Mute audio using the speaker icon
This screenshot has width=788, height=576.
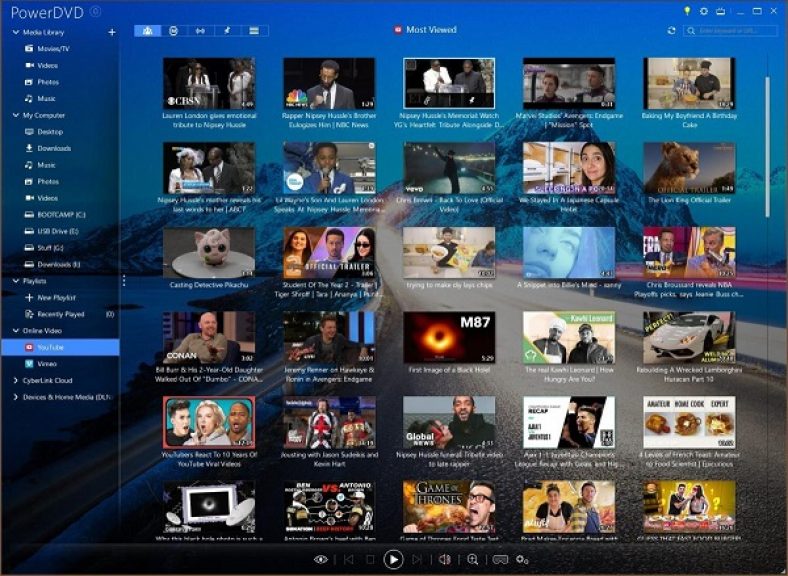(x=445, y=559)
